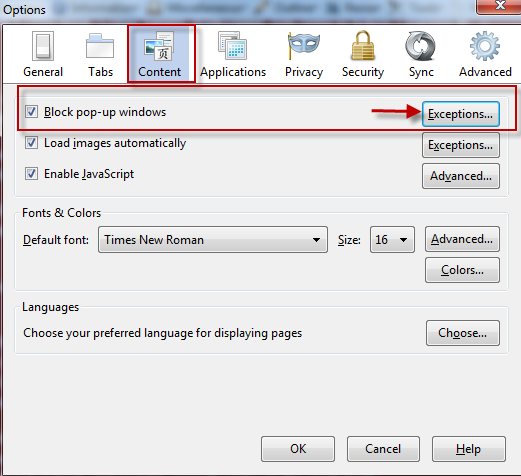521x476 pixels.
Task: Open Exceptions for loading images
Action: coord(461,145)
